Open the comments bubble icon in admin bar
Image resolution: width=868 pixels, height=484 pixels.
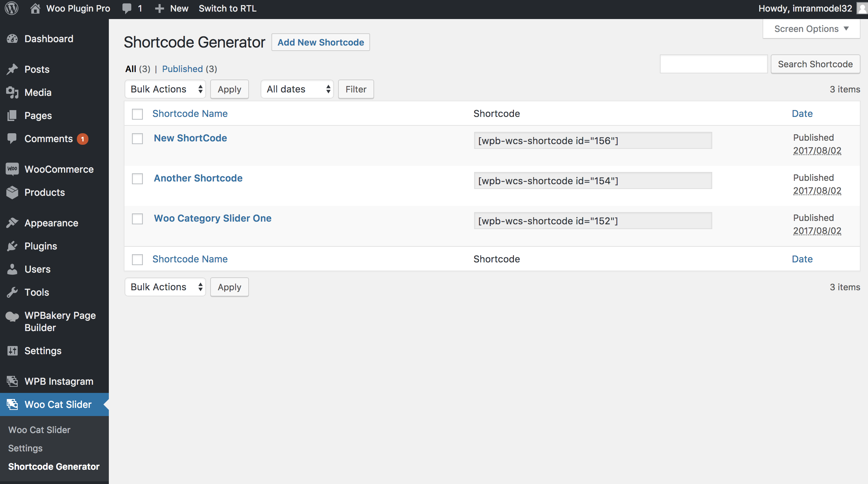tap(127, 8)
